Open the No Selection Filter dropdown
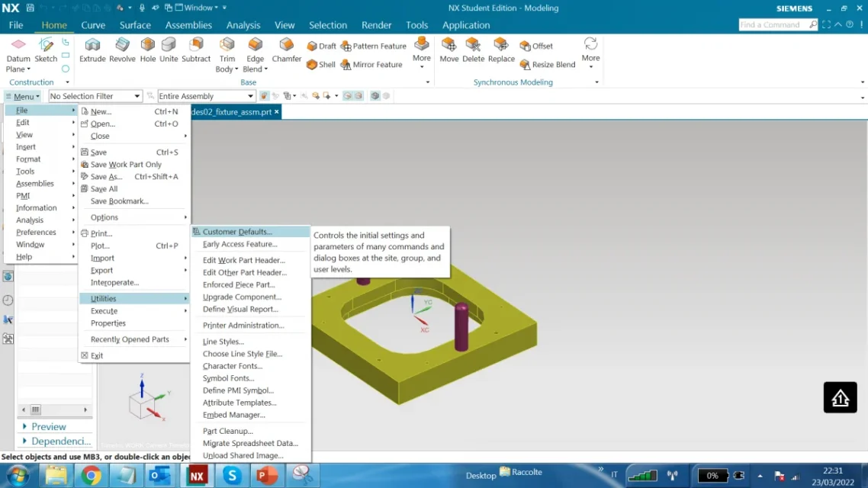 [x=95, y=96]
